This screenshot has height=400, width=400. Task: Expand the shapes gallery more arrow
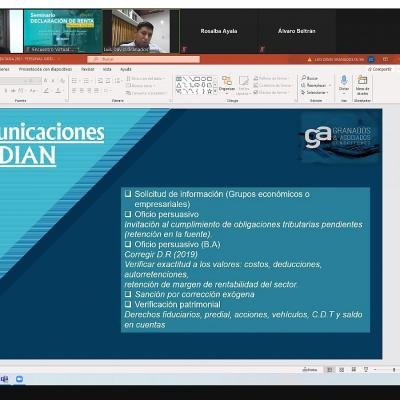click(215, 91)
